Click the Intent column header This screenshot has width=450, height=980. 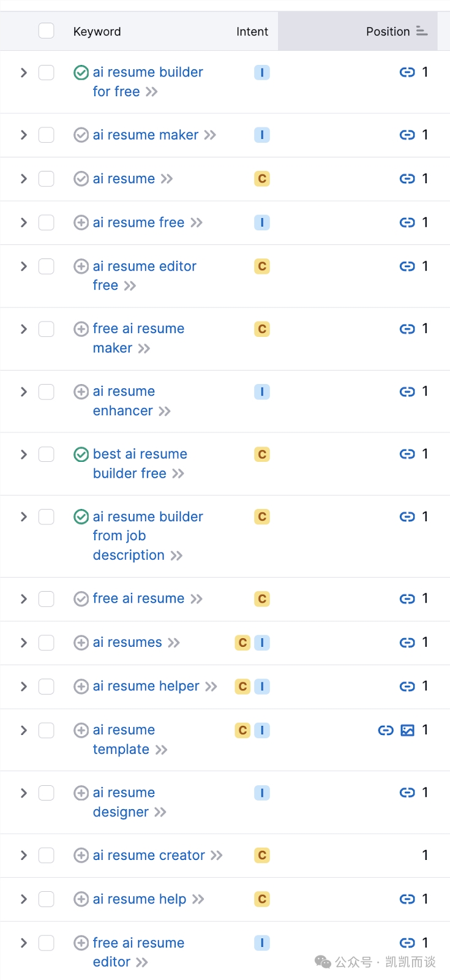coord(252,31)
